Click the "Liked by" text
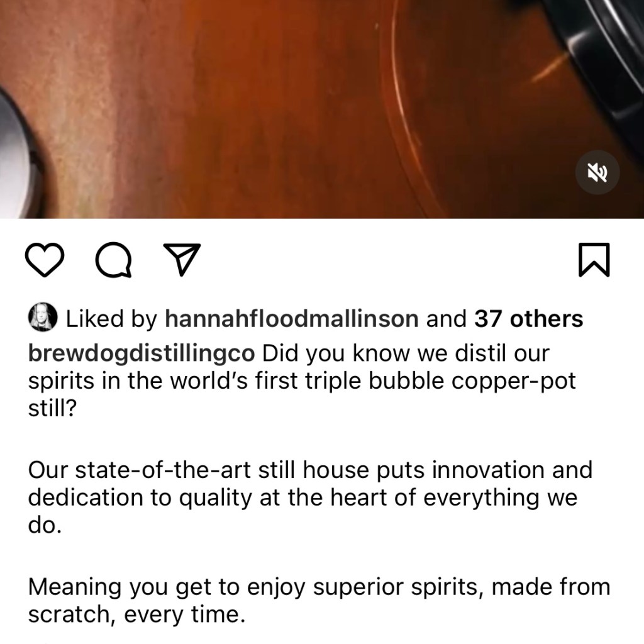 111,319
